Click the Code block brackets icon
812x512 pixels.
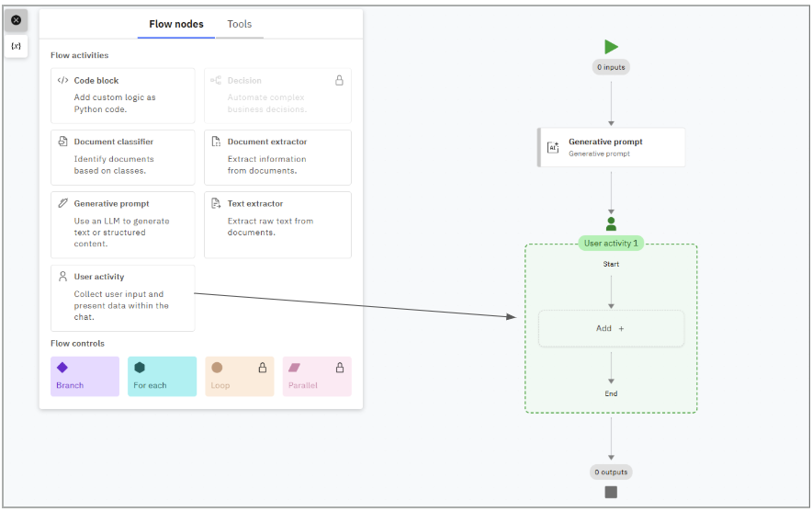[62, 81]
